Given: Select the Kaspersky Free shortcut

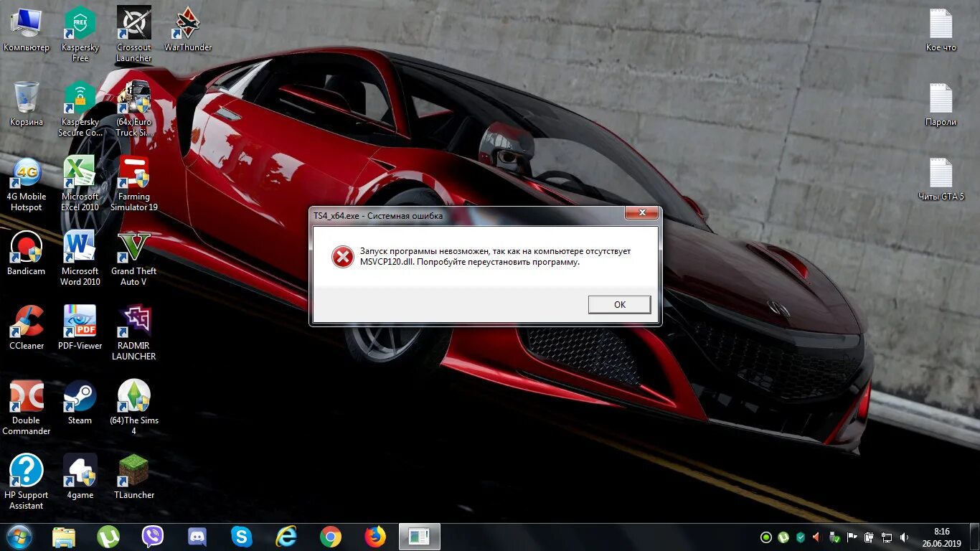Looking at the screenshot, I should 80,34.
